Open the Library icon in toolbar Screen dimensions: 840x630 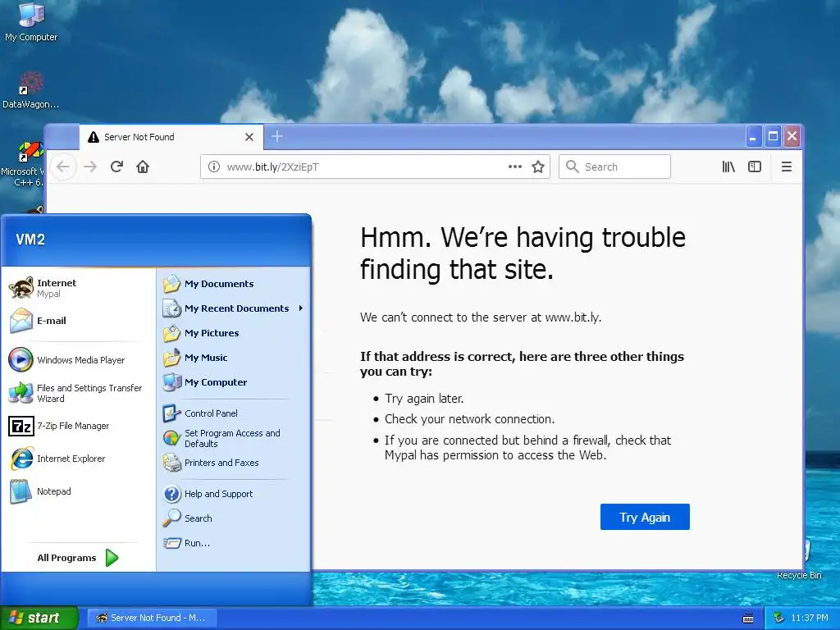pos(728,167)
